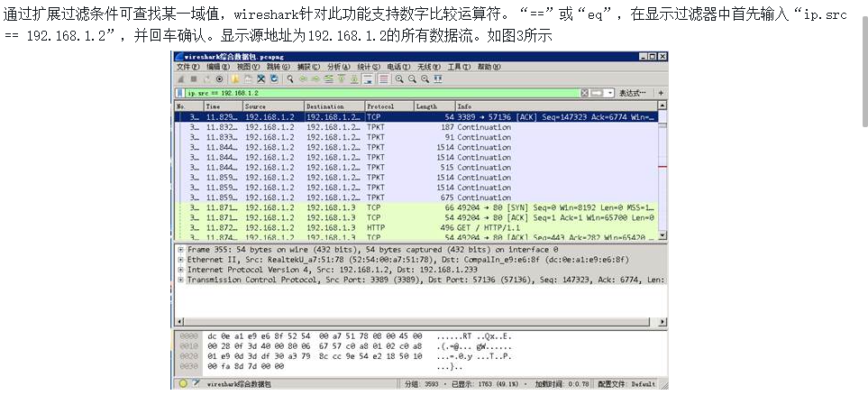
Task: Sort by the No. column header
Action: pos(188,106)
